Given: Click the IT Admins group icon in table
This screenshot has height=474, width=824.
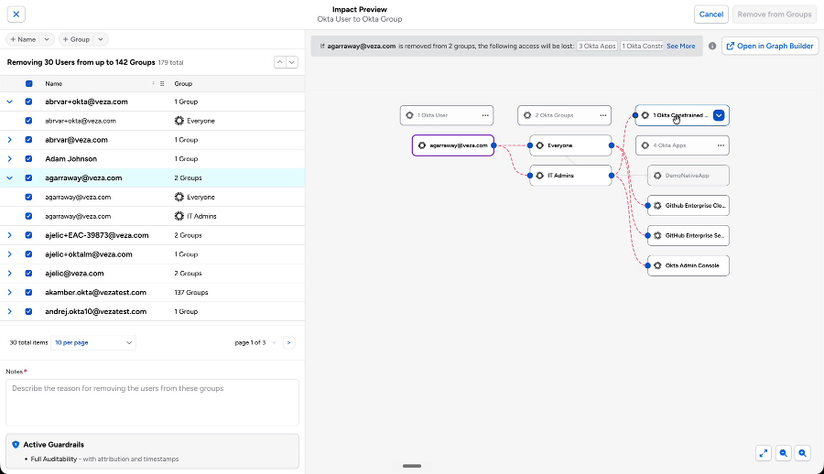Looking at the screenshot, I should point(179,216).
